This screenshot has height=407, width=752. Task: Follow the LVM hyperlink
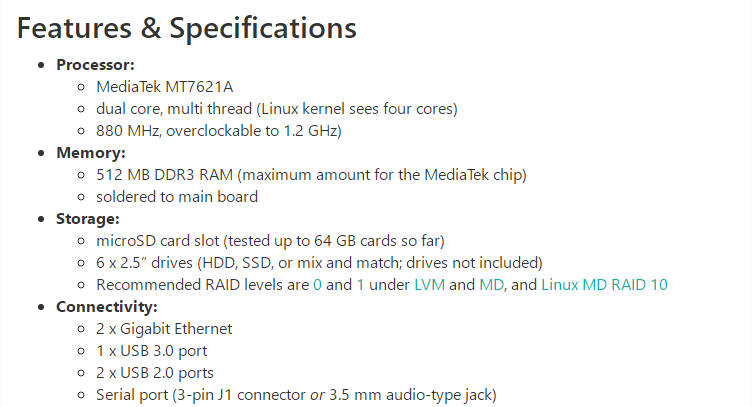click(x=430, y=285)
